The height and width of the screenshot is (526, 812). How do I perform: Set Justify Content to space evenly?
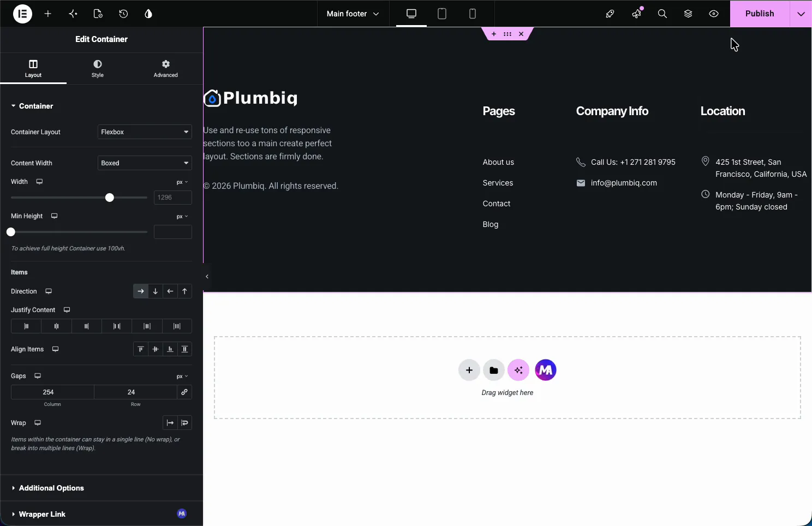pyautogui.click(x=177, y=326)
